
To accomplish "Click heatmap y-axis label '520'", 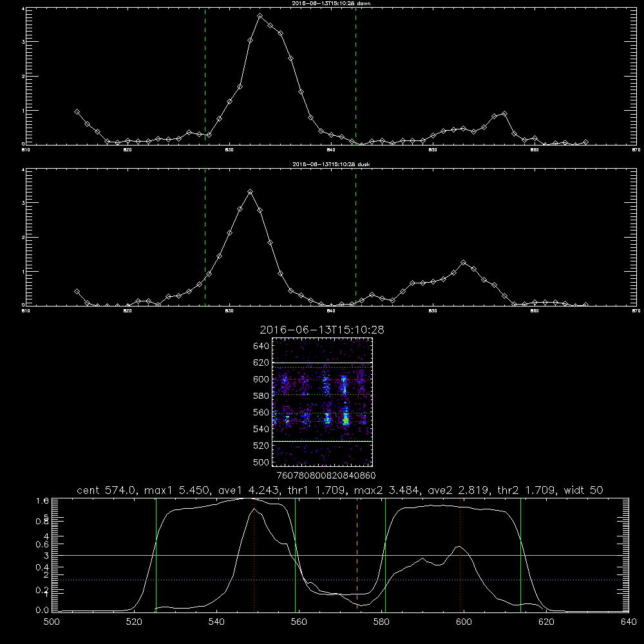I will pyautogui.click(x=261, y=446).
